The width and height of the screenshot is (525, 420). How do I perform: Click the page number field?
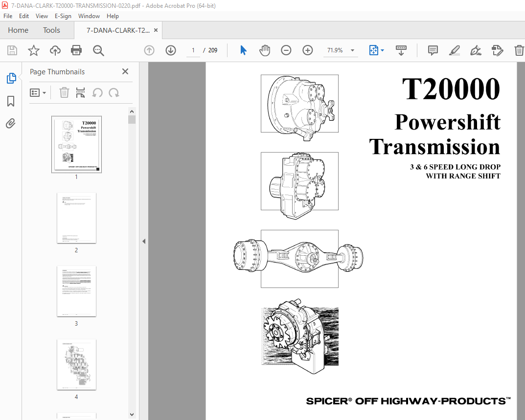click(x=193, y=50)
